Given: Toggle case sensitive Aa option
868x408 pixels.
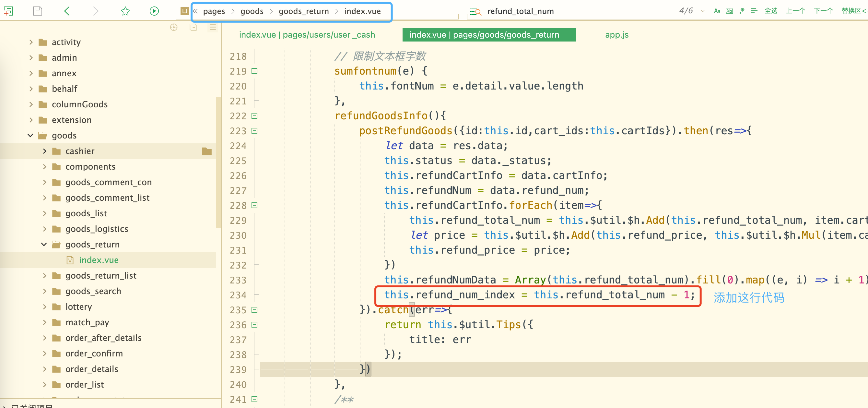Looking at the screenshot, I should pyautogui.click(x=717, y=11).
